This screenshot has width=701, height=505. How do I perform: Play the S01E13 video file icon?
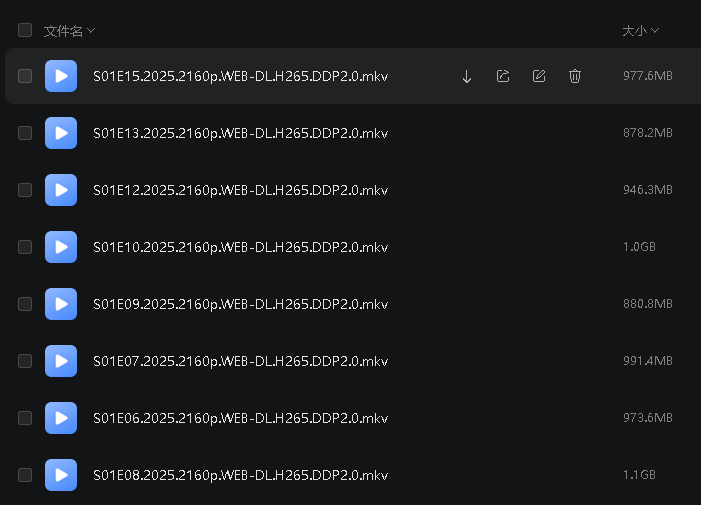pos(61,133)
